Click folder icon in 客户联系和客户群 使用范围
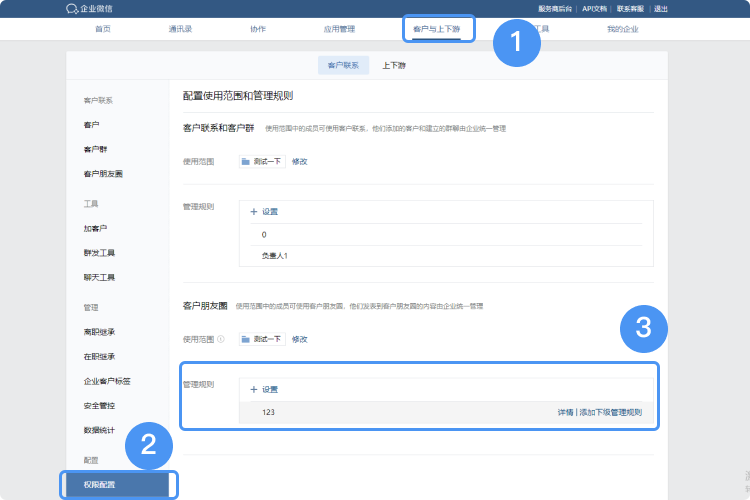 point(246,160)
